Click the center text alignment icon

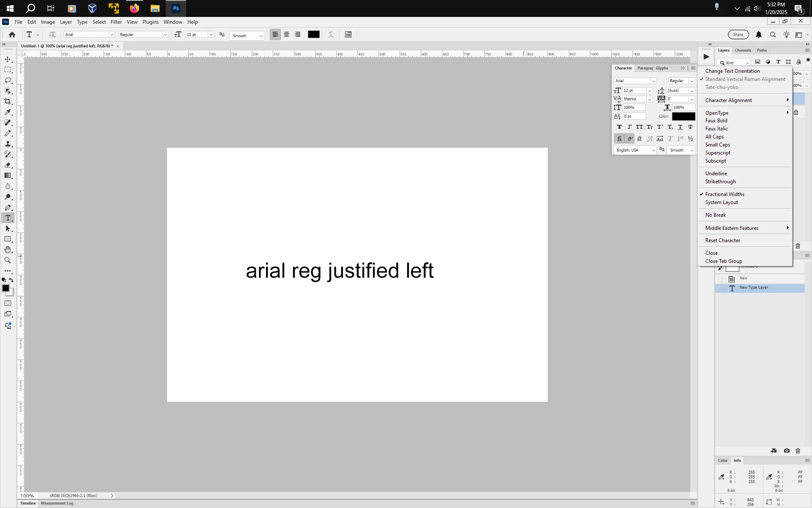point(287,35)
